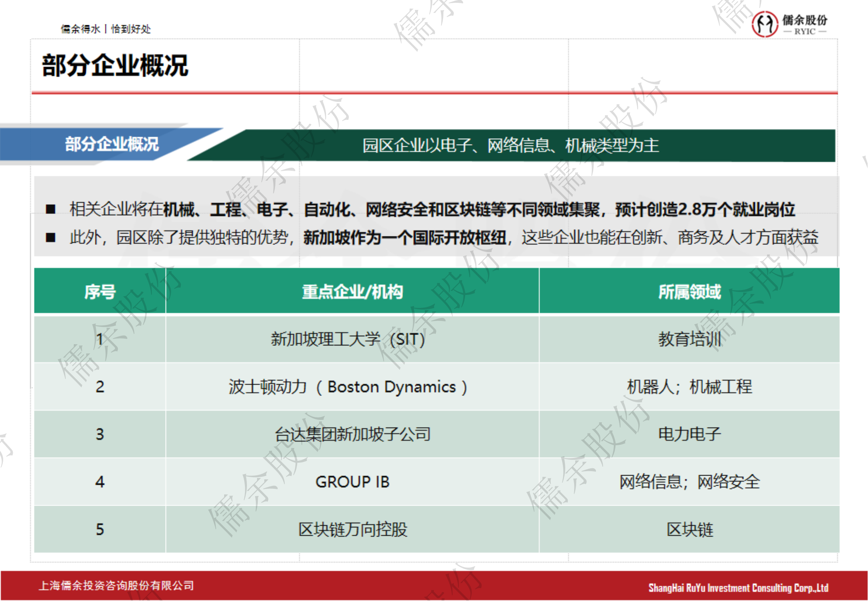Click the second black square bullet marker
The image size is (868, 601).
(x=51, y=238)
